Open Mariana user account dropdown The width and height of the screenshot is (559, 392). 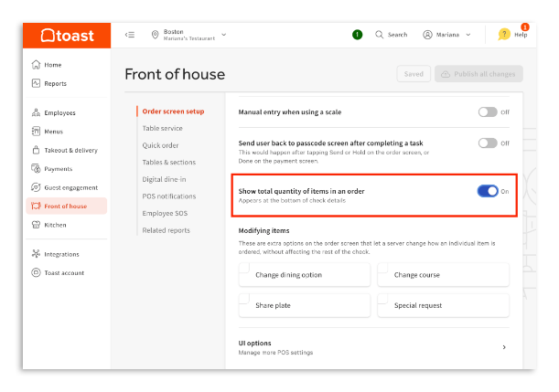point(447,35)
